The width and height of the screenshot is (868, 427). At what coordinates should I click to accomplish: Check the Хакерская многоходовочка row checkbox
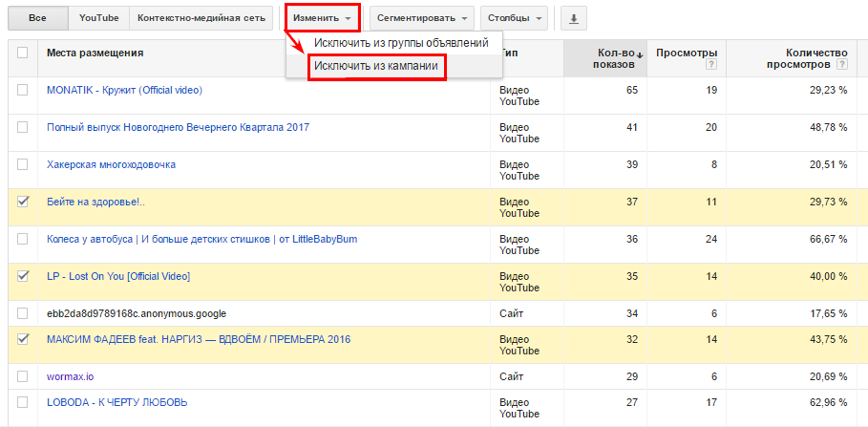click(23, 164)
